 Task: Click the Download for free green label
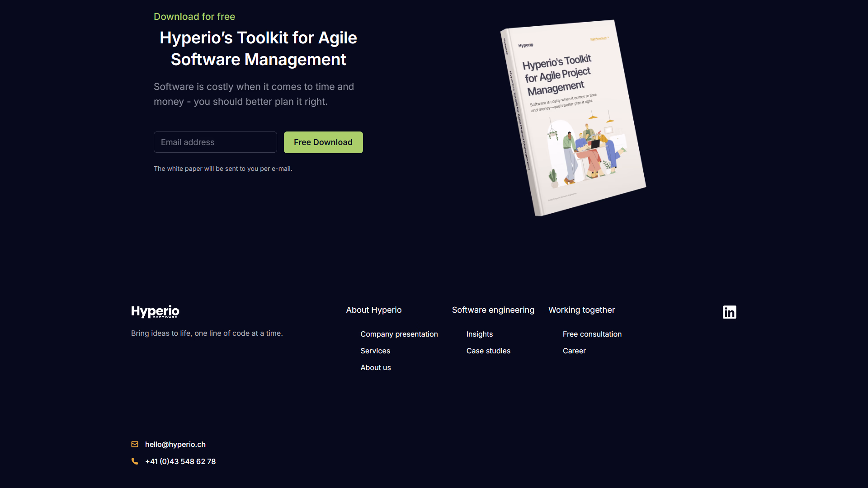pos(194,17)
